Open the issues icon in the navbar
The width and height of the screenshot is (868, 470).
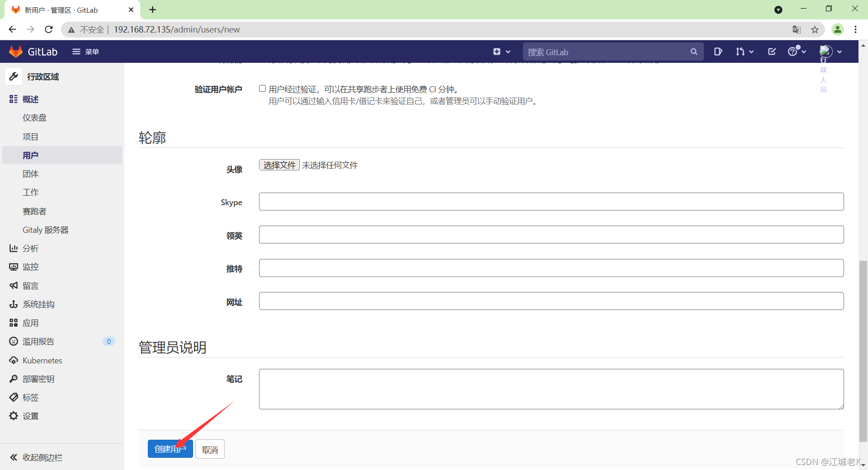point(718,52)
